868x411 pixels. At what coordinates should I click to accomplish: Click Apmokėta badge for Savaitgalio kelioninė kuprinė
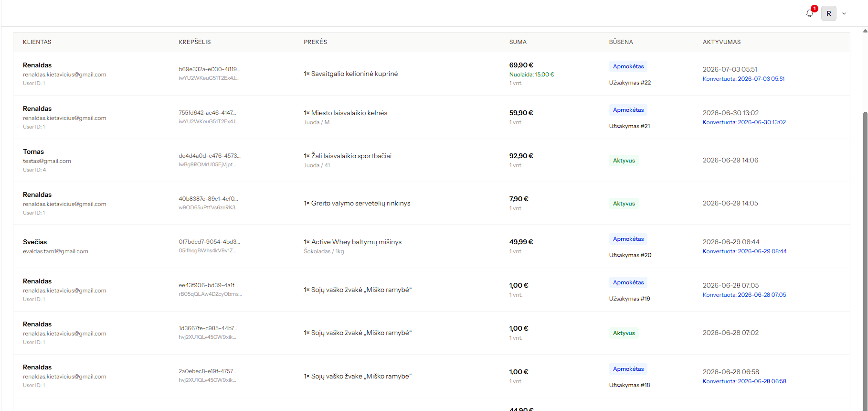[628, 66]
